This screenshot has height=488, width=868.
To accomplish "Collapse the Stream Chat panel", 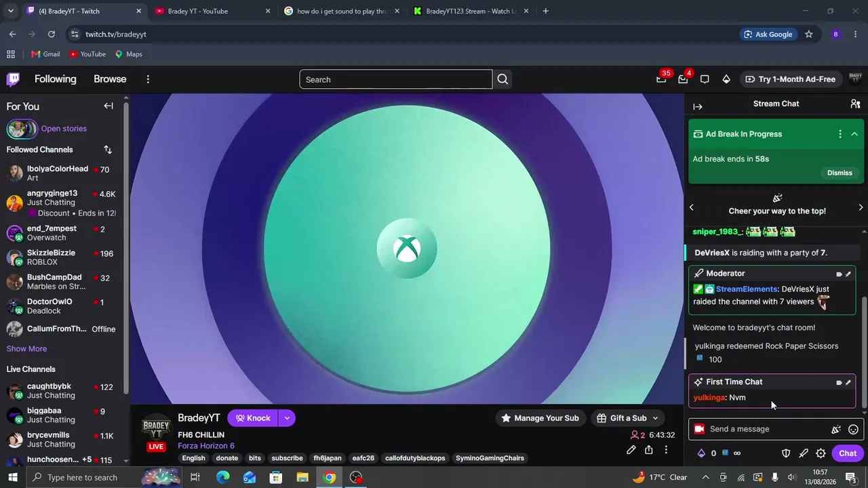I will pyautogui.click(x=698, y=106).
